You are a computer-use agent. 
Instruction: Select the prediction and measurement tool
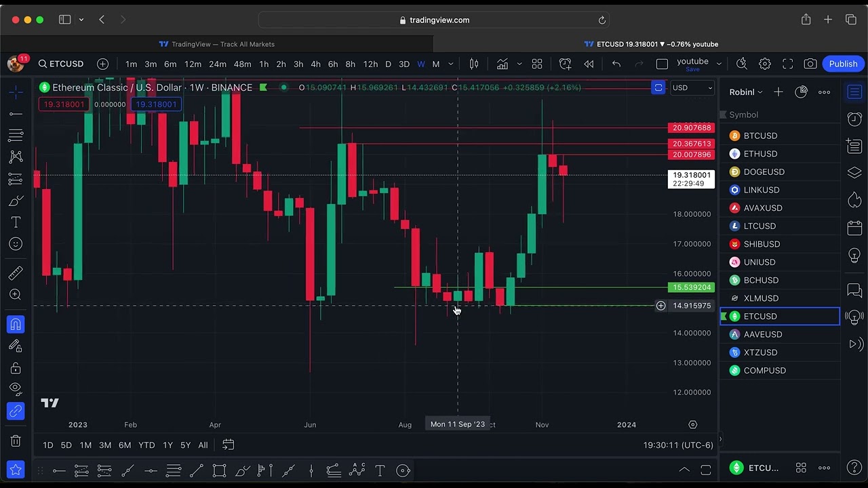16,179
